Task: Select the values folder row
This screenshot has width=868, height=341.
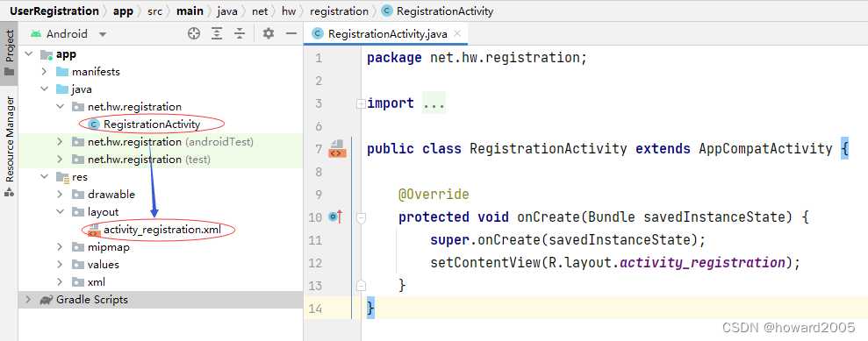Action: click(x=161, y=265)
